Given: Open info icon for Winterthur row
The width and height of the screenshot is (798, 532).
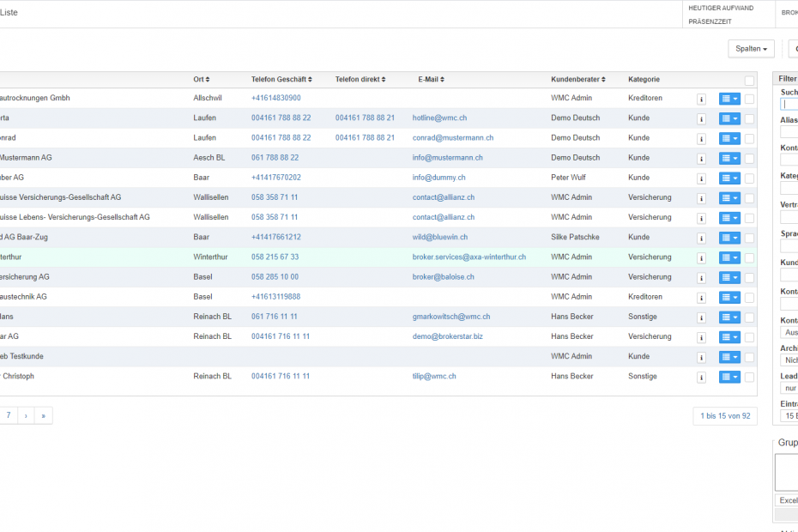Looking at the screenshot, I should click(701, 258).
